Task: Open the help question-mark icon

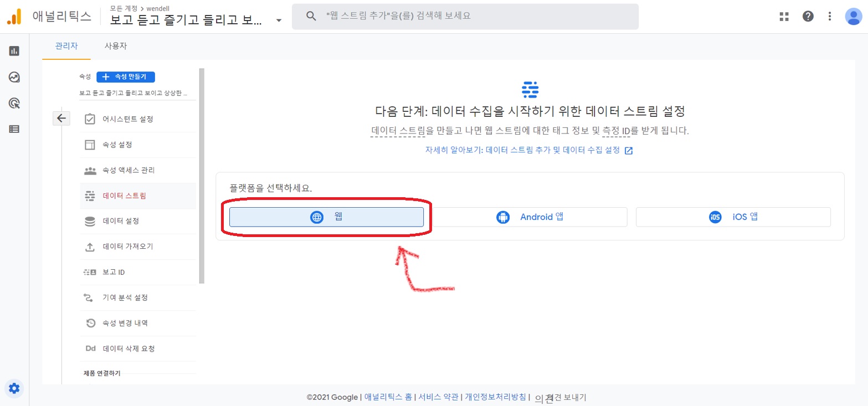Action: [808, 17]
